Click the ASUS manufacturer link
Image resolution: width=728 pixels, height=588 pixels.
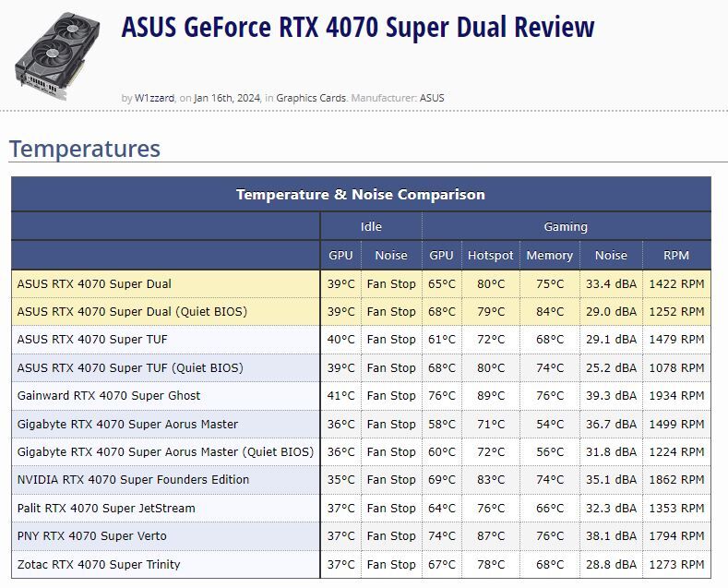432,98
